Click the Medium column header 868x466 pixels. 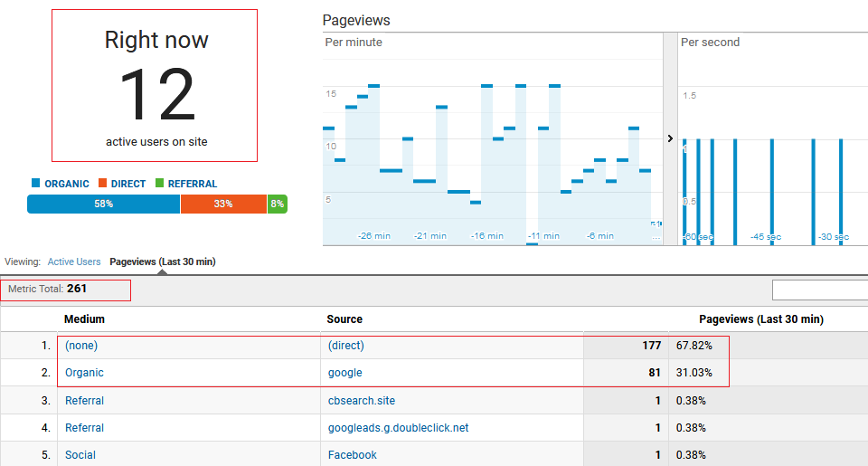click(x=84, y=319)
